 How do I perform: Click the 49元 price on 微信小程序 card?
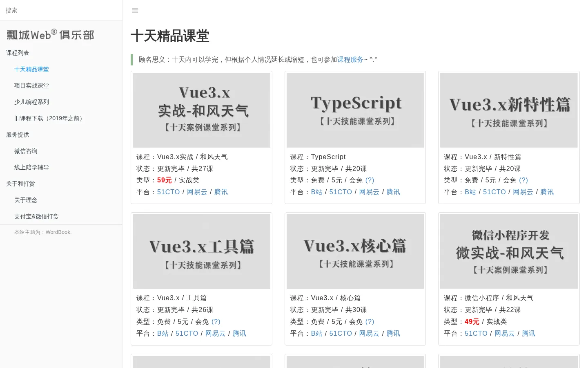pos(472,322)
